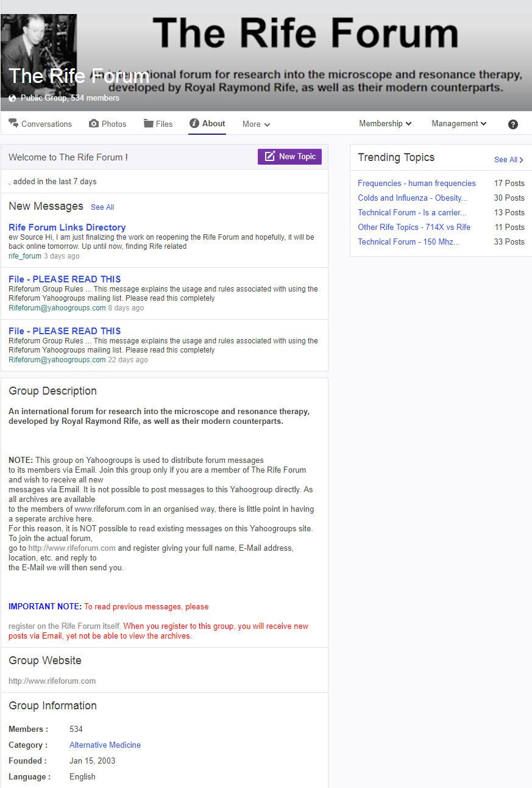
Task: Open the PLEASE READ THIS message from 22 days ago
Action: pyautogui.click(x=65, y=331)
